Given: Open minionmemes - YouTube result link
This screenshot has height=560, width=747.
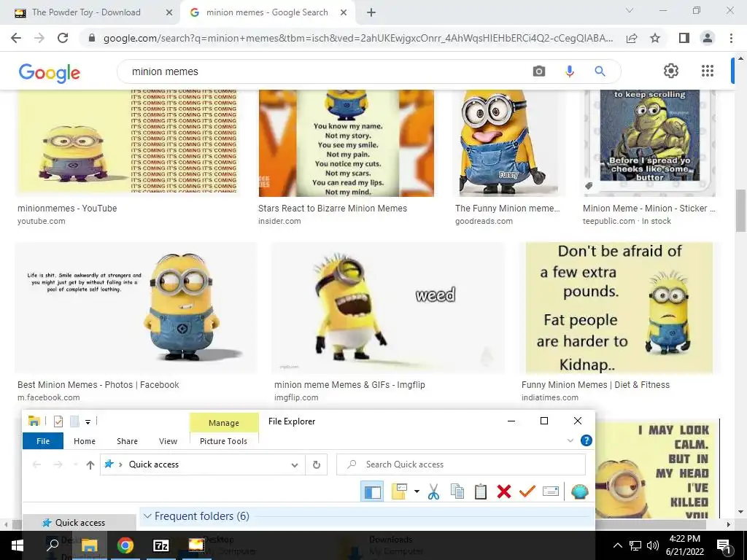Looking at the screenshot, I should click(67, 208).
